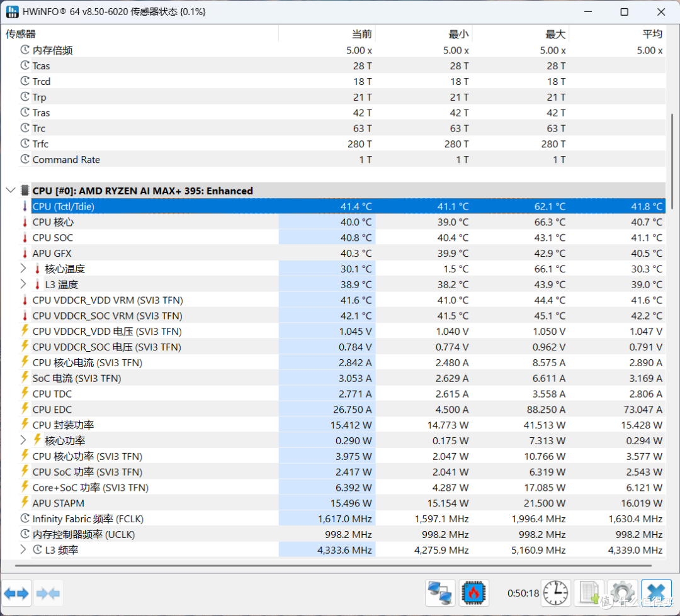The image size is (680, 616).
Task: Click lightning icon beside CPU 封装功率
Action: [25, 424]
